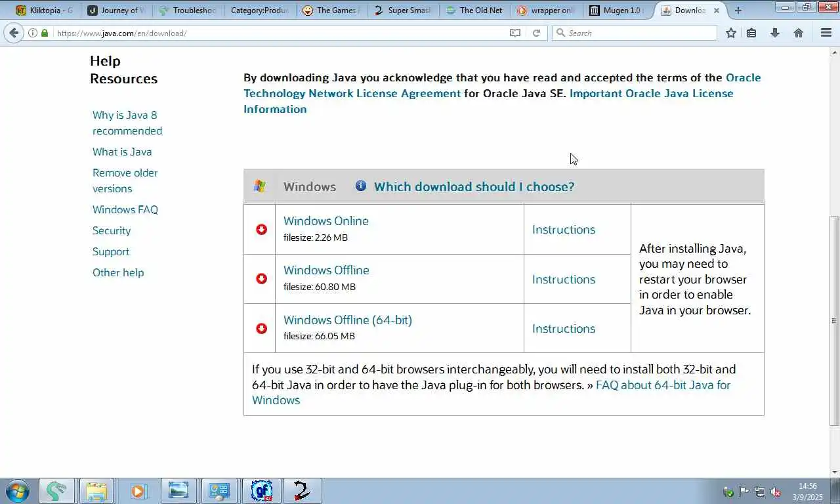The height and width of the screenshot is (504, 840).
Task: Open the control panel monitor taskbar icon
Action: pos(219,491)
